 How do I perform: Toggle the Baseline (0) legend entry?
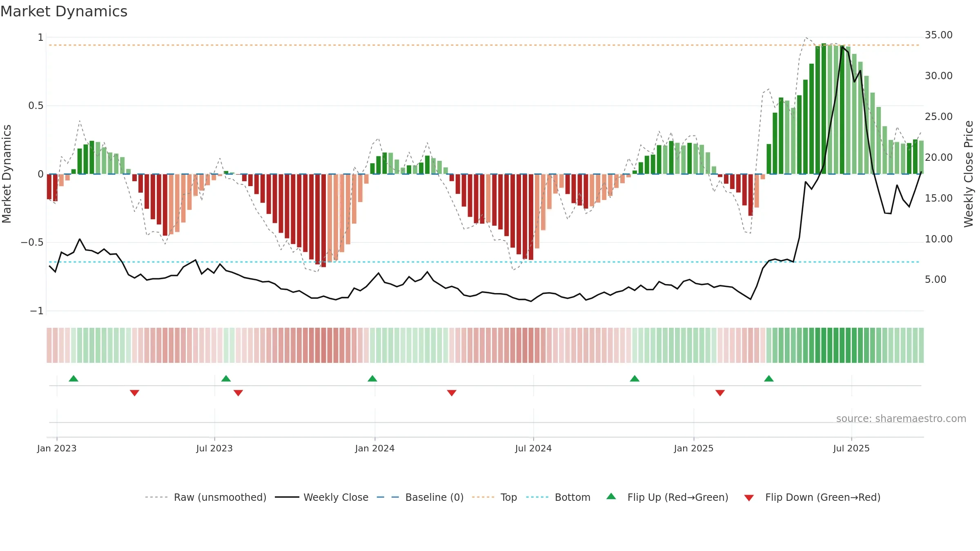pos(420,497)
